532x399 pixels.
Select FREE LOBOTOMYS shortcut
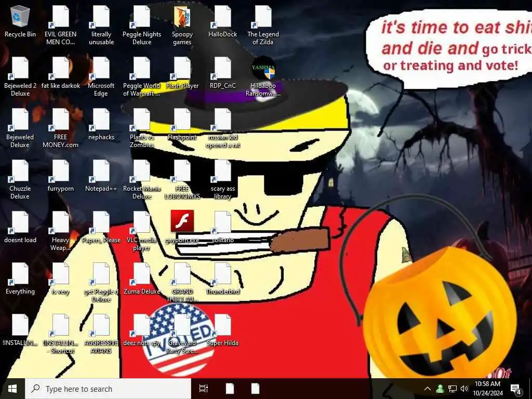(182, 180)
